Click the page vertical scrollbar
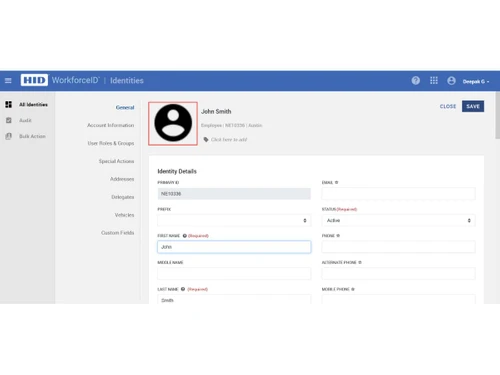The height and width of the screenshot is (375, 500). tap(497, 115)
